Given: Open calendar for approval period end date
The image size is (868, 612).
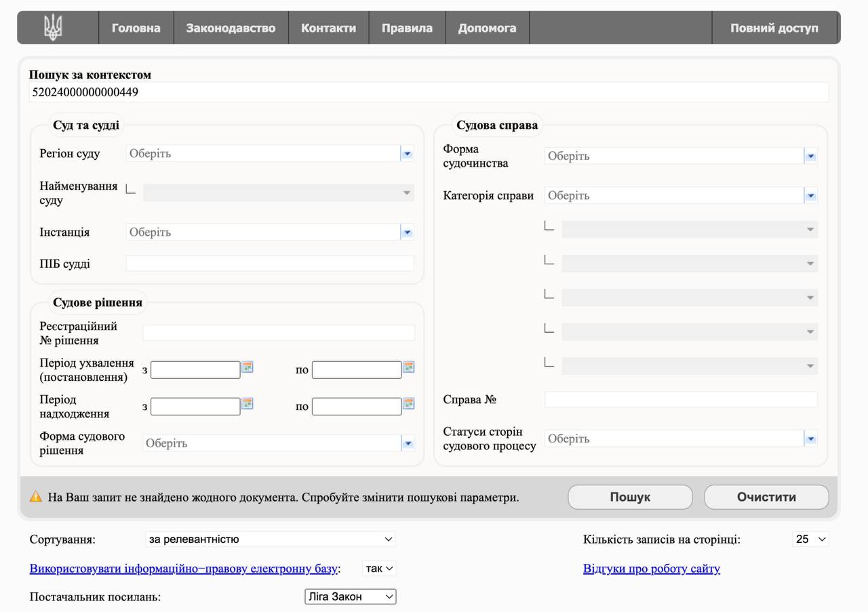Looking at the screenshot, I should click(409, 367).
